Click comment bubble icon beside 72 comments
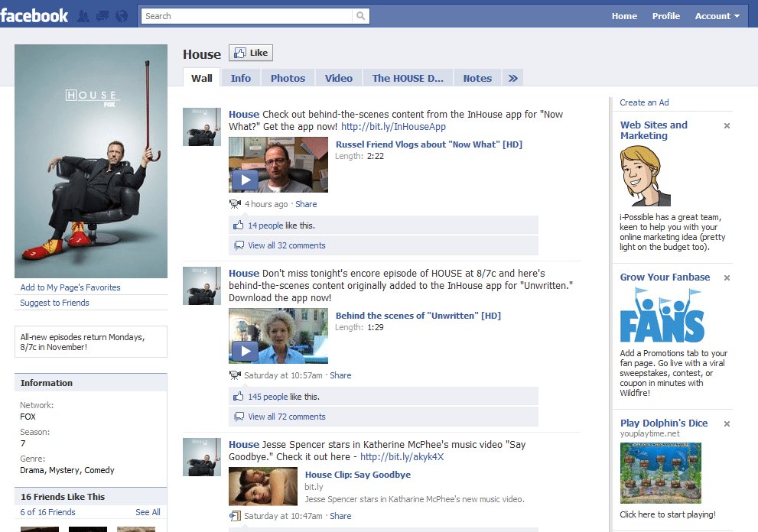Image resolution: width=758 pixels, height=532 pixels. pyautogui.click(x=239, y=417)
